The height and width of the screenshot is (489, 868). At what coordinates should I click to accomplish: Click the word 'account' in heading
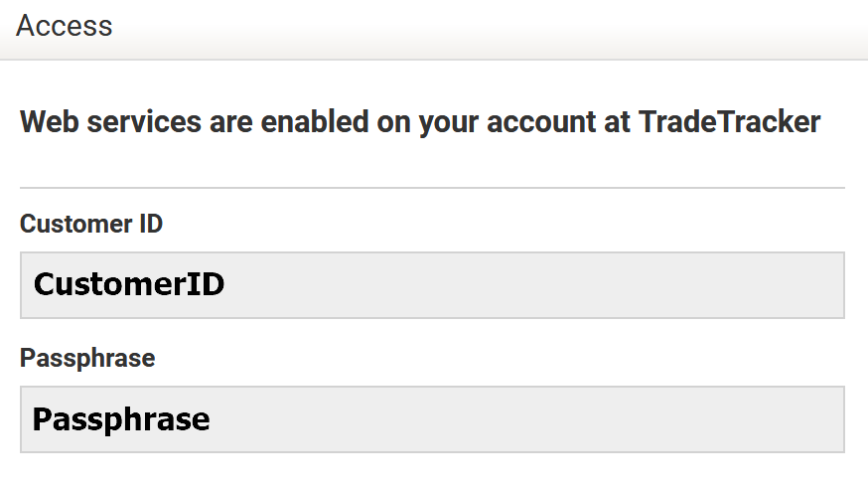(541, 122)
